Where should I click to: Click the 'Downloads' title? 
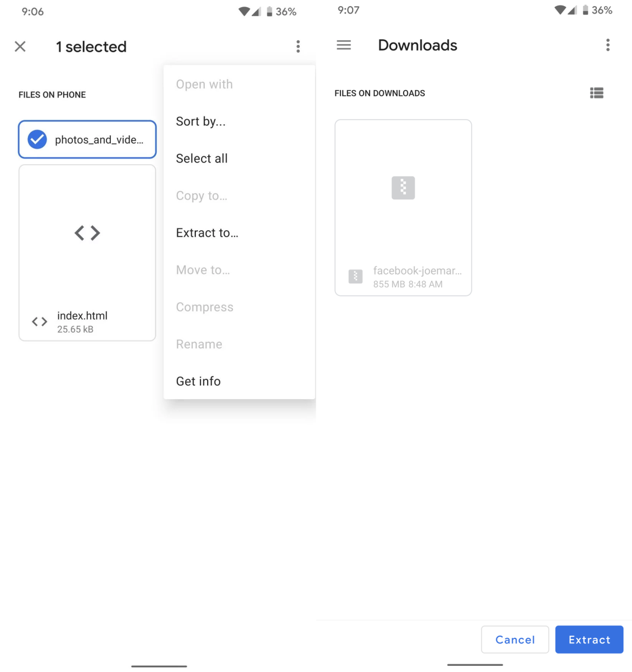[x=418, y=45]
